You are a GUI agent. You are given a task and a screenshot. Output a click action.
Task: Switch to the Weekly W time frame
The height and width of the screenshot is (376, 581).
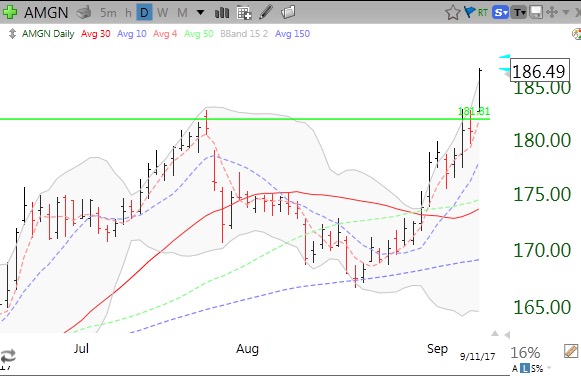162,13
